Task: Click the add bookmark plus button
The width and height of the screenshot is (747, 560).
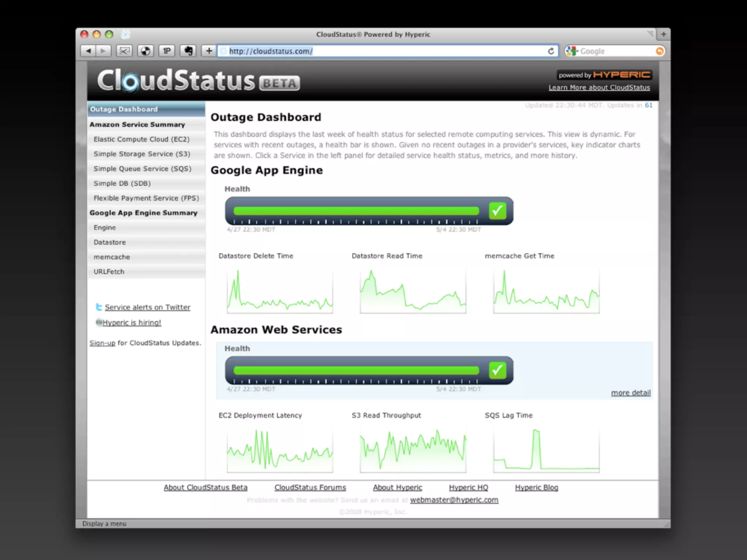Action: coord(209,51)
